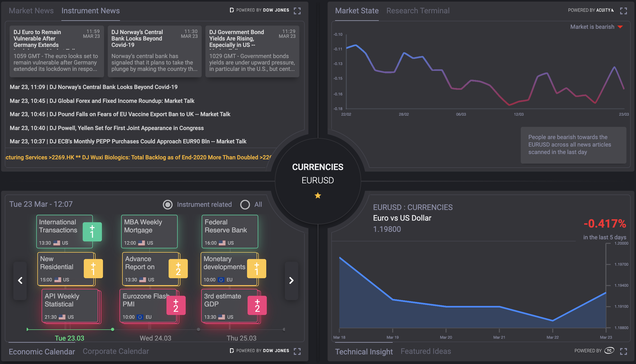Select the Tue 23.03 date label
The width and height of the screenshot is (636, 364).
coord(69,338)
